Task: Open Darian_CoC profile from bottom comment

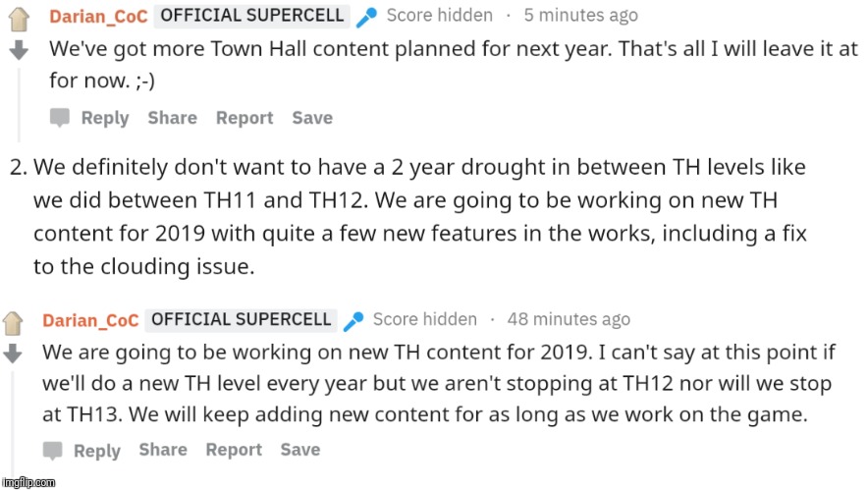Action: (90, 320)
